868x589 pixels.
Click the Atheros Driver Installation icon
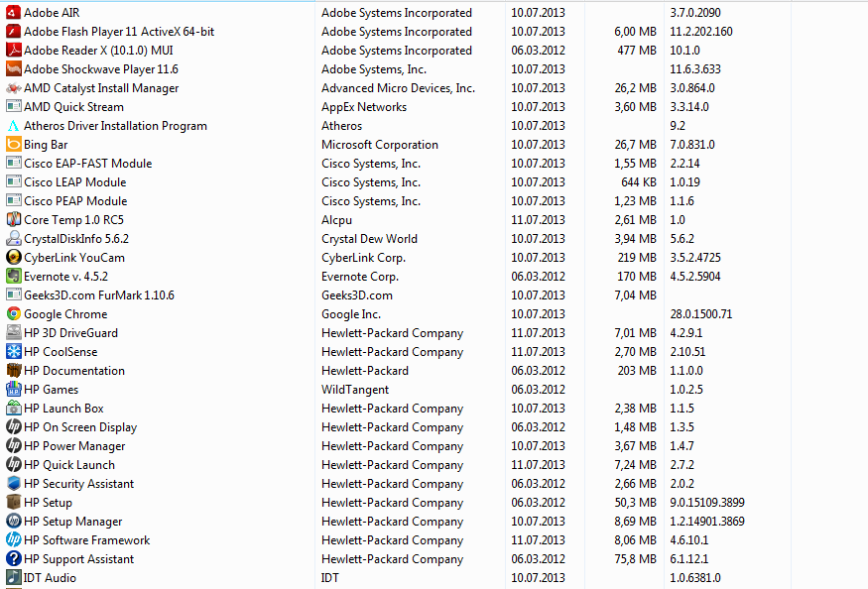[13, 126]
